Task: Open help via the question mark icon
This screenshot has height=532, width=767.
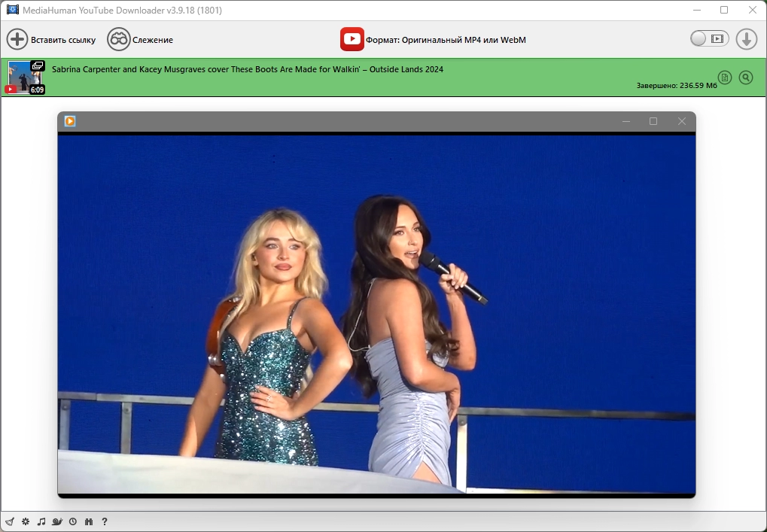Action: pyautogui.click(x=104, y=521)
